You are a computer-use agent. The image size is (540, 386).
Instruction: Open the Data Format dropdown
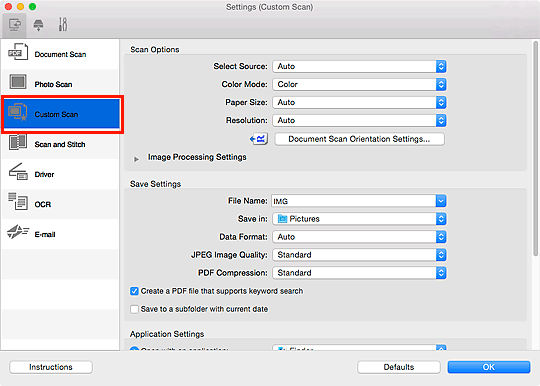click(x=359, y=237)
